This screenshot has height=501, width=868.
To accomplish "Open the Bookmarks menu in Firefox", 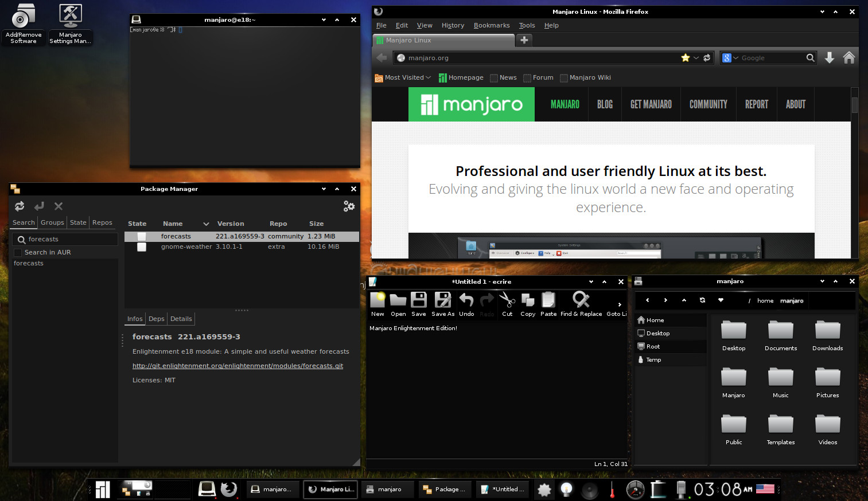I will 492,25.
